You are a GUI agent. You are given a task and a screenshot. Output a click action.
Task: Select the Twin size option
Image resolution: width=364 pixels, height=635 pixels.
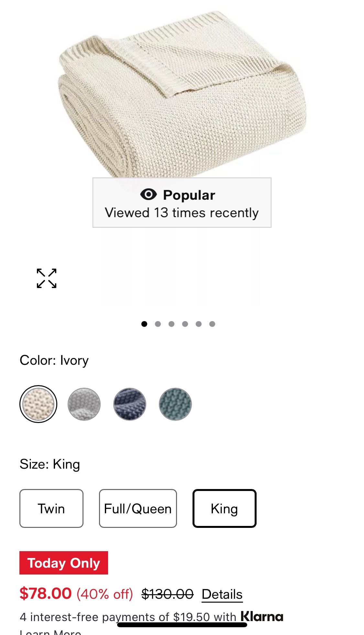click(x=51, y=508)
